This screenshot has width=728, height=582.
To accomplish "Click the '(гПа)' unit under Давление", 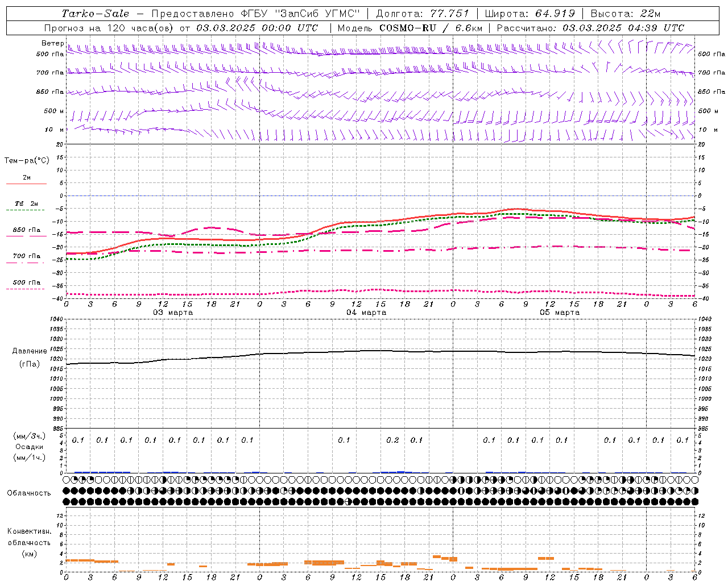I will tap(30, 364).
